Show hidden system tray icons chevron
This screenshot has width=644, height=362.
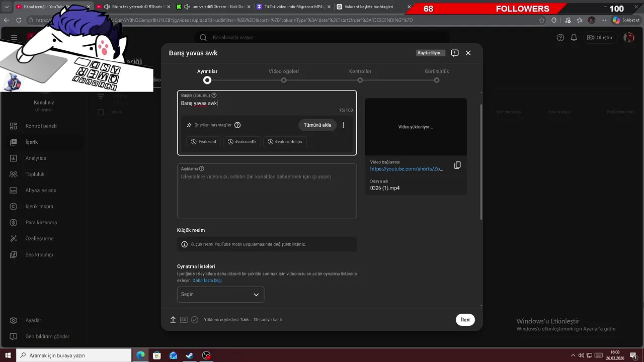click(x=573, y=355)
